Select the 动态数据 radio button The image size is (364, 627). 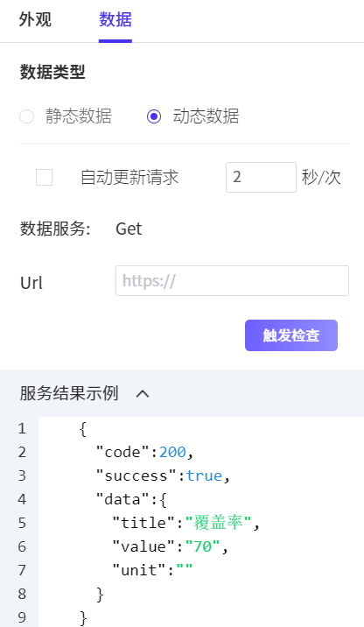[154, 116]
